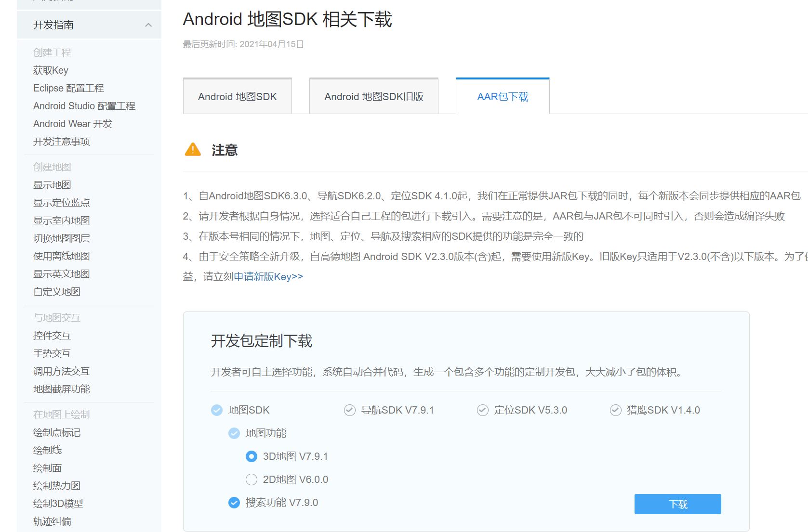Click the warning triangle icon next to 注意
This screenshot has height=532, width=808.
pos(192,150)
